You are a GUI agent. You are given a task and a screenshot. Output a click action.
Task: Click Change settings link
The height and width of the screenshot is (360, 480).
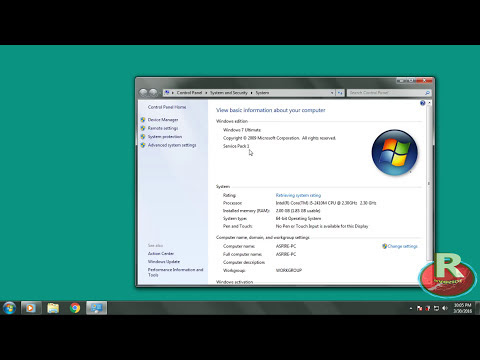point(403,246)
